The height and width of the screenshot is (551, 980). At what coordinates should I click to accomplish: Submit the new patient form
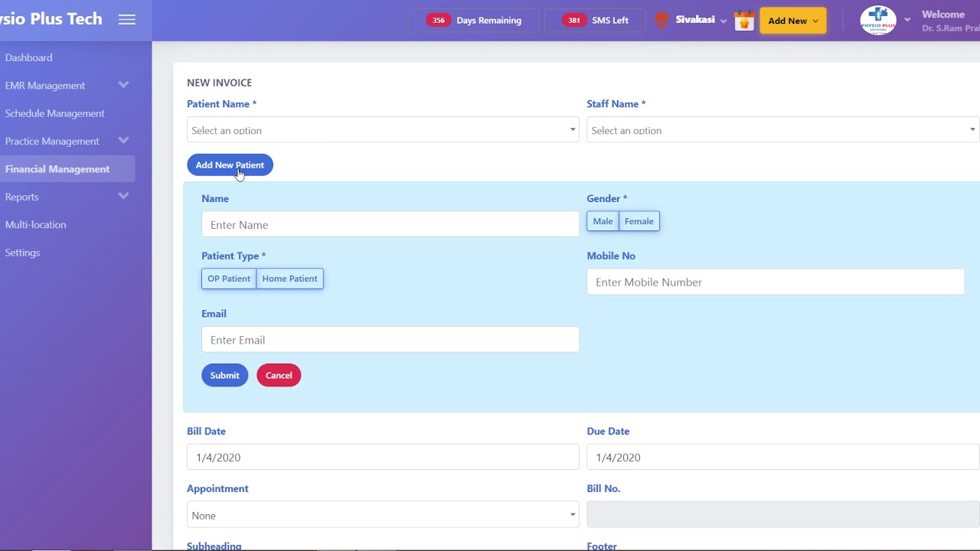(225, 375)
